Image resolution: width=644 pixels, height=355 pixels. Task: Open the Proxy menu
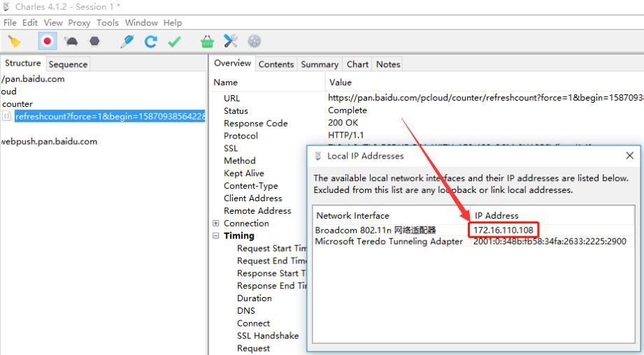tap(79, 22)
